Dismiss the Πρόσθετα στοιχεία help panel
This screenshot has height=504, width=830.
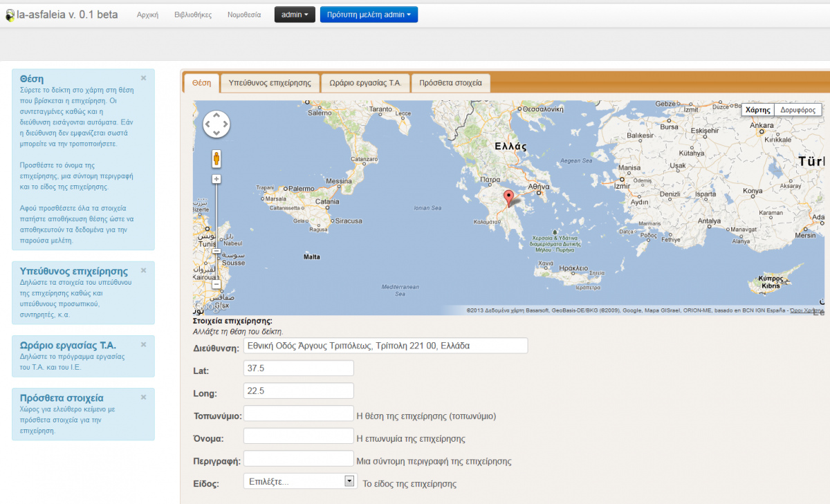click(143, 397)
